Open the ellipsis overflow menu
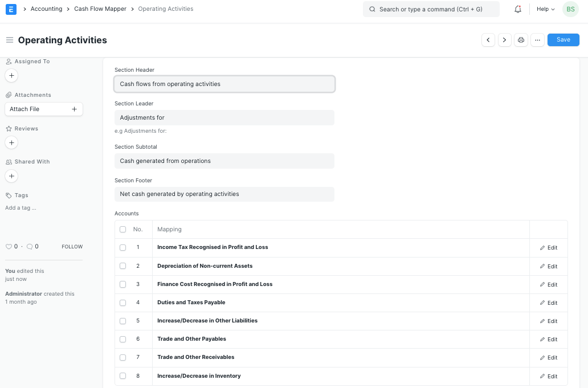 (x=537, y=40)
